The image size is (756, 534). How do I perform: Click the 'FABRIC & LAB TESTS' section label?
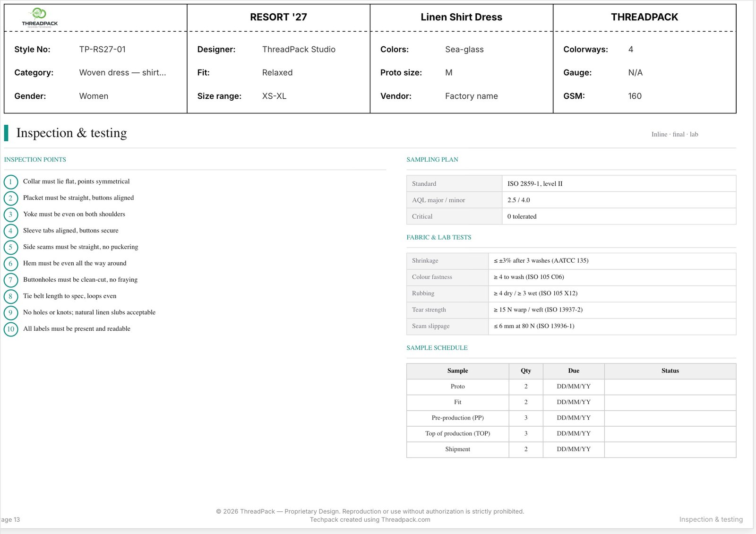click(438, 237)
